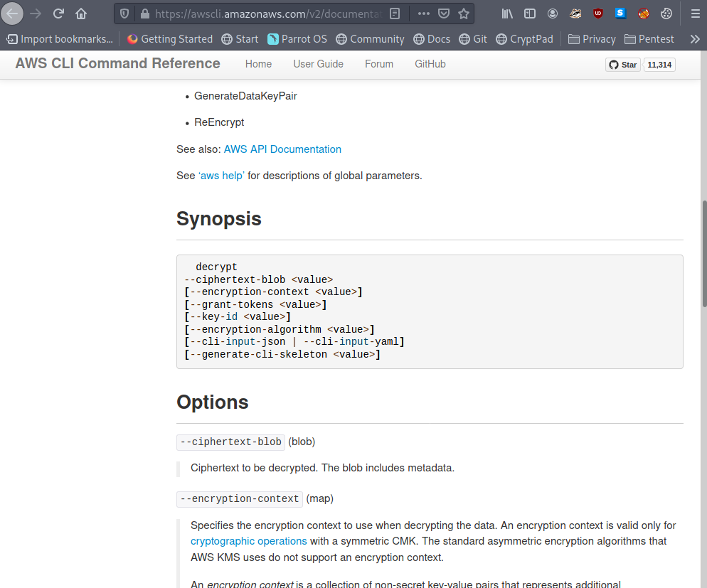Screen dimensions: 707x588
Task: Toggle the sidebar view
Action: 530,14
